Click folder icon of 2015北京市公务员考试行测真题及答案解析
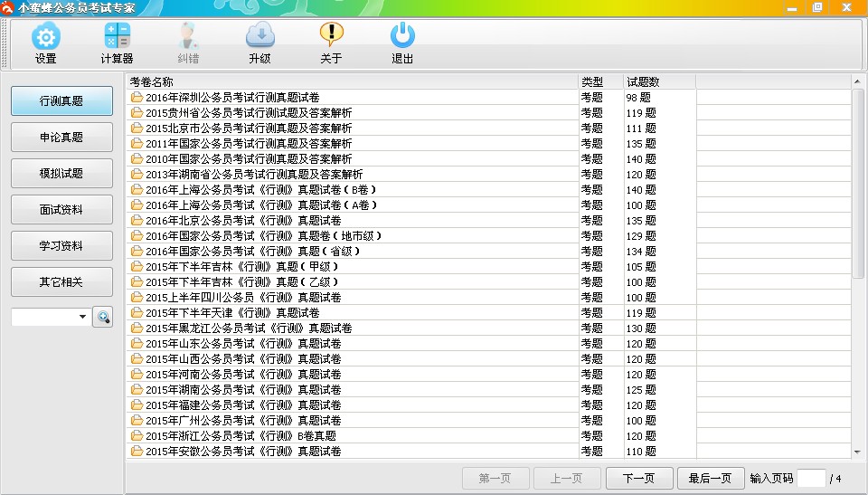868x495 pixels. (x=137, y=128)
